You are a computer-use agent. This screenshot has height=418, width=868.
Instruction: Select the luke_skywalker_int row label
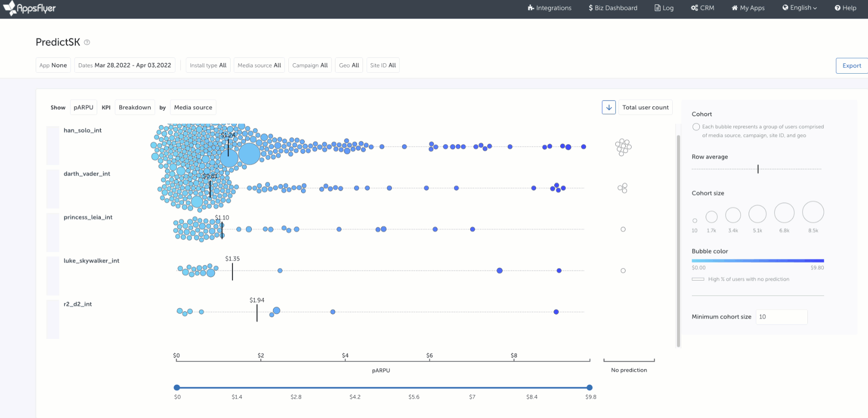[x=91, y=261]
